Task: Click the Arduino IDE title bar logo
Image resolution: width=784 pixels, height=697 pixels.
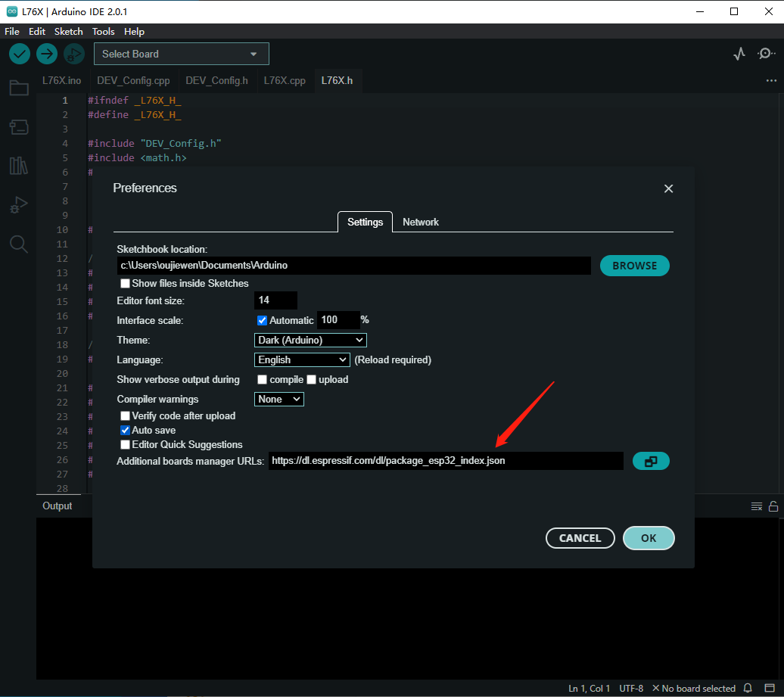Action: (12, 11)
